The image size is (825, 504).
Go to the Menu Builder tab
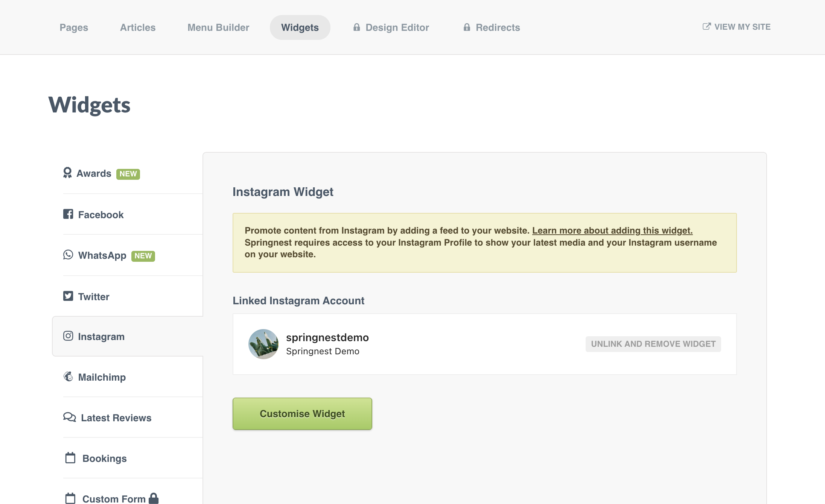tap(218, 27)
